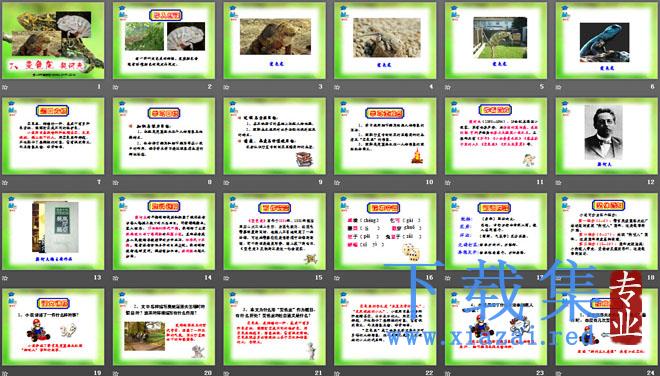
Task: Select slide 10 with campfire clipart
Action: point(385,136)
